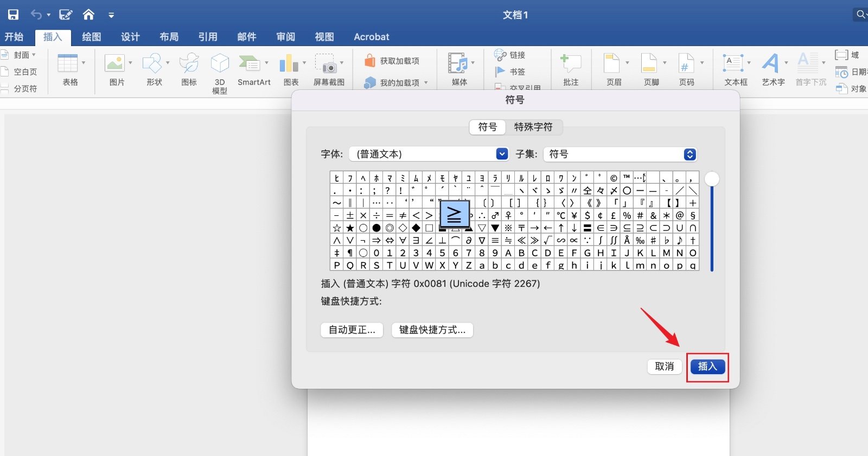The image size is (868, 456).
Task: Open the Quick Access toolbar customize arrow
Action: pos(111,15)
